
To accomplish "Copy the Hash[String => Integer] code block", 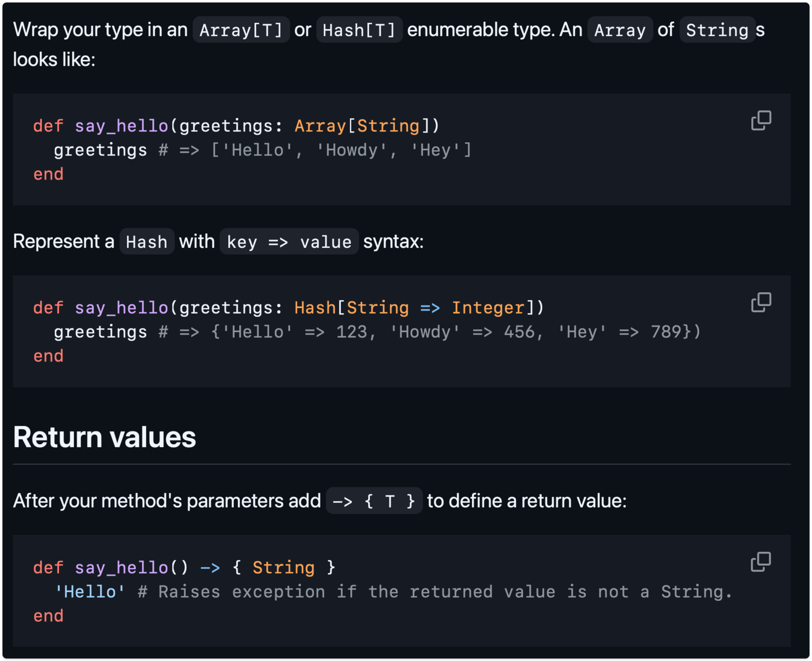I will [761, 302].
